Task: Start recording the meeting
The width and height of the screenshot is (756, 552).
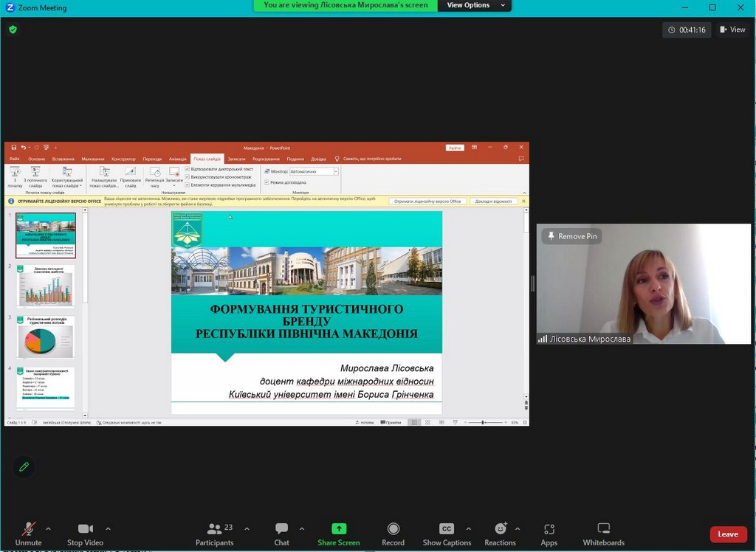Action: (x=393, y=529)
